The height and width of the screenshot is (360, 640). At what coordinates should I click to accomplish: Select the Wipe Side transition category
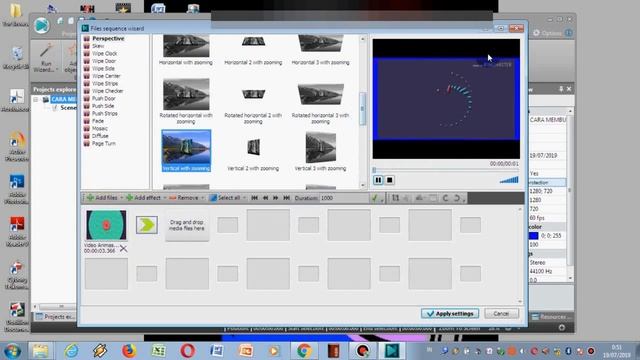pyautogui.click(x=103, y=69)
